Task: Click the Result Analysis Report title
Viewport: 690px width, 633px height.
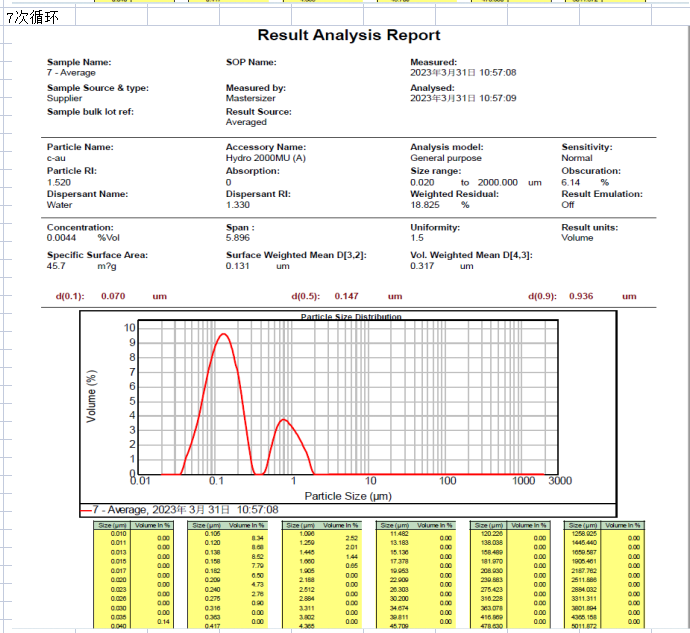Action: [x=349, y=35]
